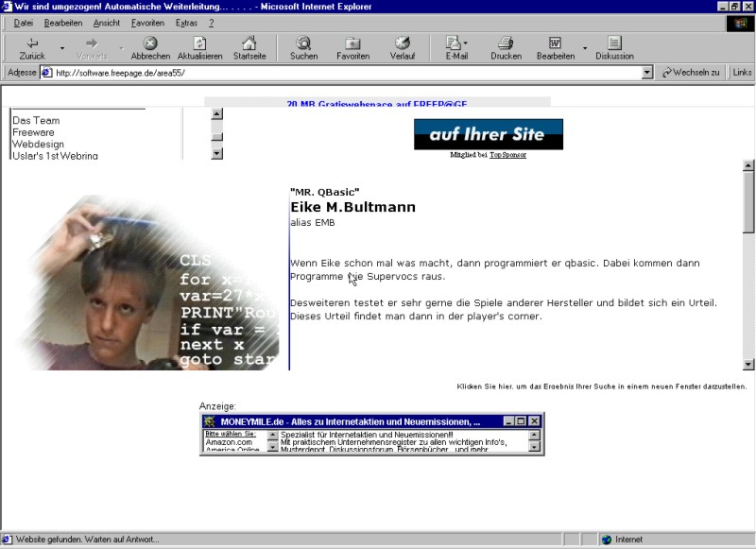The width and height of the screenshot is (756, 549).
Task: Expand the Bearbeiten toolbar dropdown arrow
Action: coord(585,48)
